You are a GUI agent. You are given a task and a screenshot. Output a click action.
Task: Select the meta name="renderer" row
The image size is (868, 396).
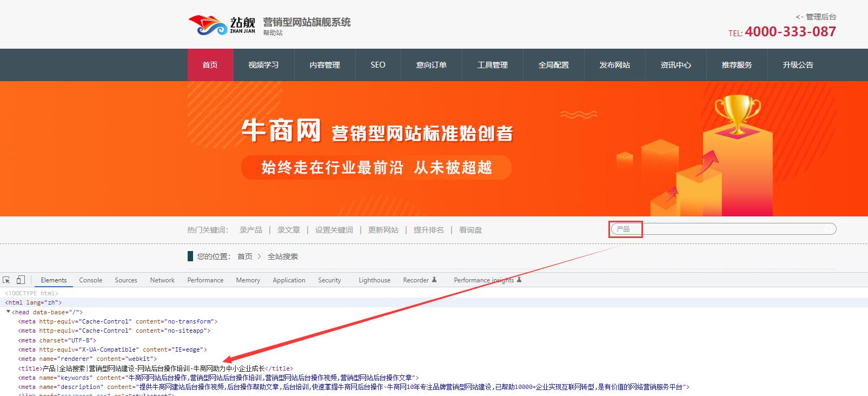point(88,359)
